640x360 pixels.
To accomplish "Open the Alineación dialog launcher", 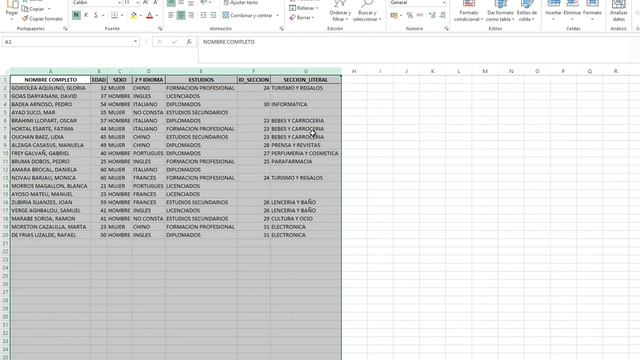I will pos(282,29).
